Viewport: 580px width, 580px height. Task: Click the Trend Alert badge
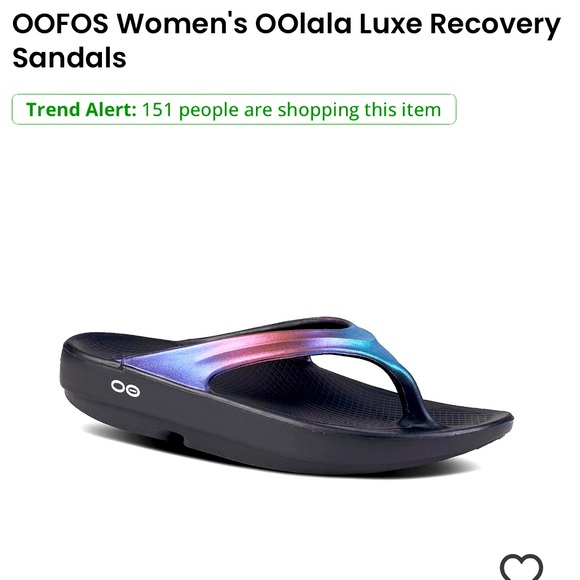[x=234, y=109]
